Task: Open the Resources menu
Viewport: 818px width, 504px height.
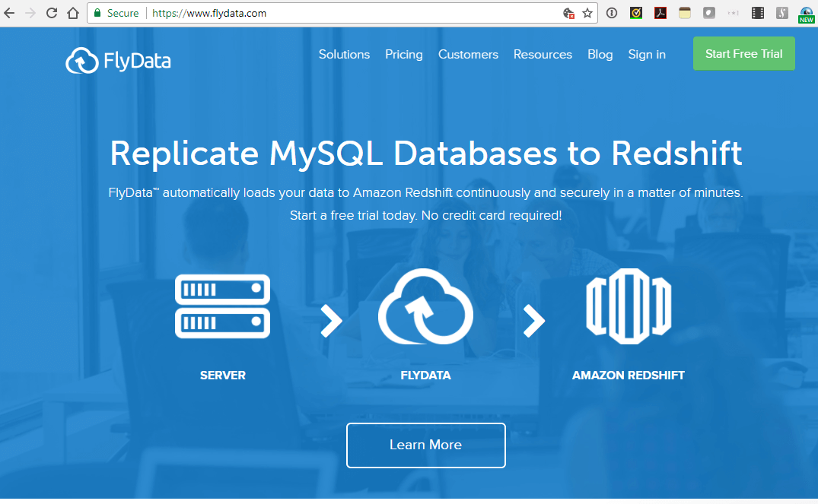Action: click(543, 54)
